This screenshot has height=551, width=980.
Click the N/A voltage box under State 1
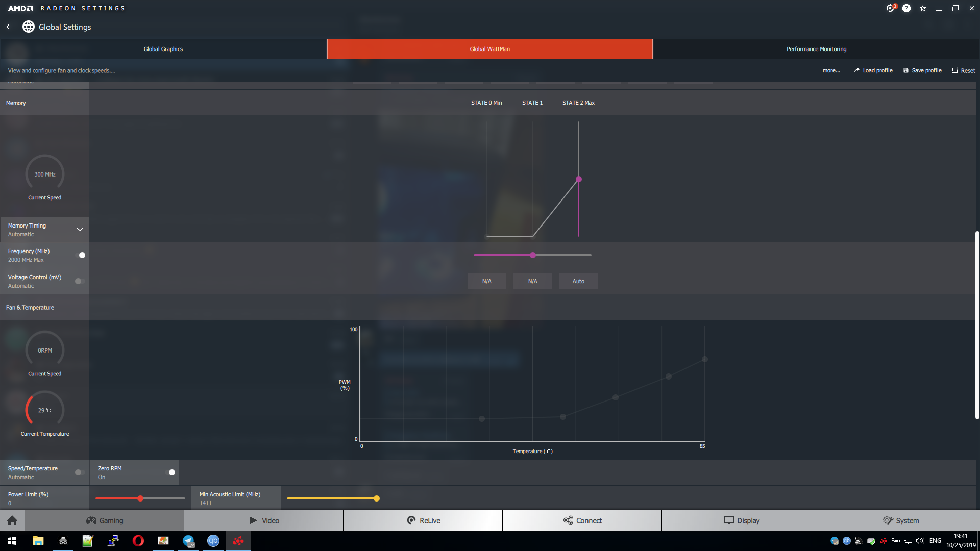coord(532,281)
